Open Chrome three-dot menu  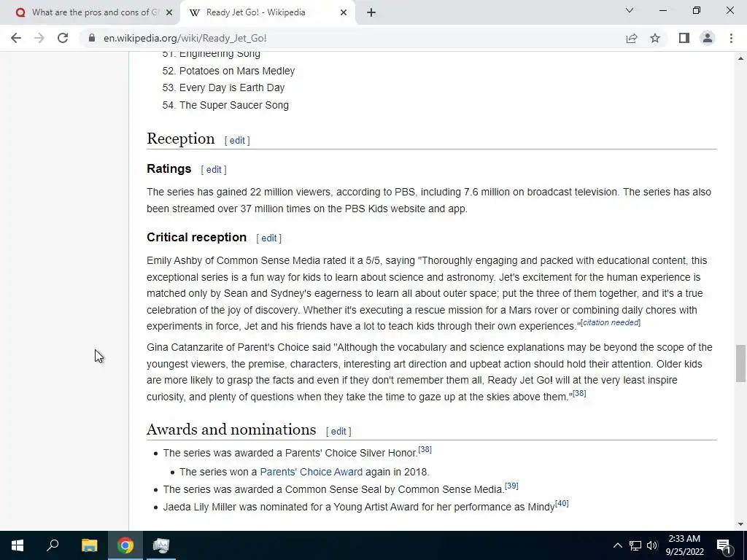click(731, 38)
